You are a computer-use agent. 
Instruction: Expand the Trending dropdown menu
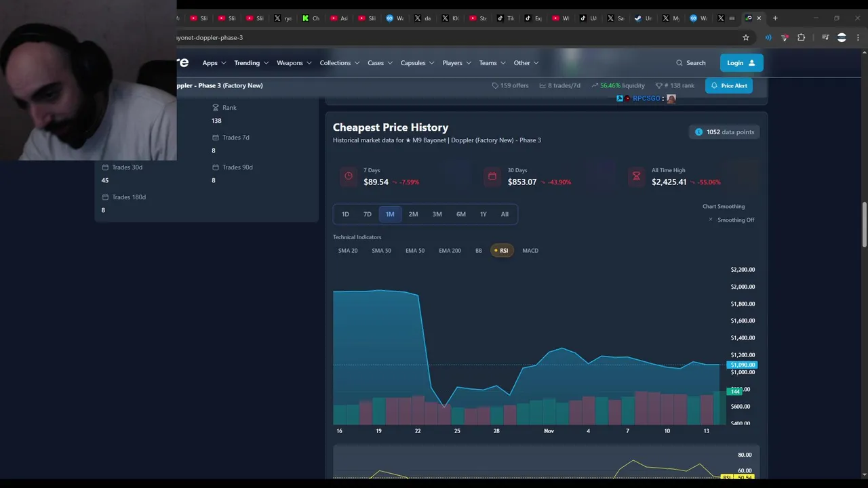[x=251, y=63]
